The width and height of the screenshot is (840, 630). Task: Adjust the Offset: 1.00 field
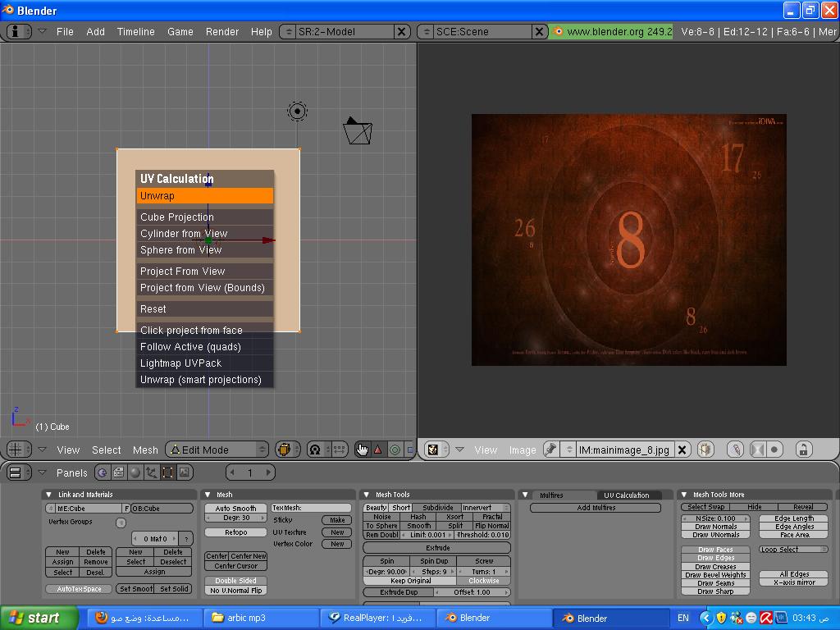[472, 592]
